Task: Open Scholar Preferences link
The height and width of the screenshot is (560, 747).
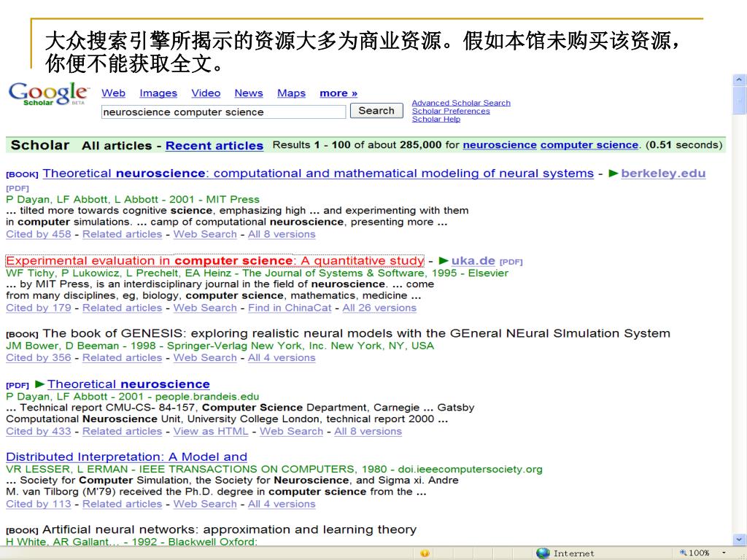Action: pos(451,111)
